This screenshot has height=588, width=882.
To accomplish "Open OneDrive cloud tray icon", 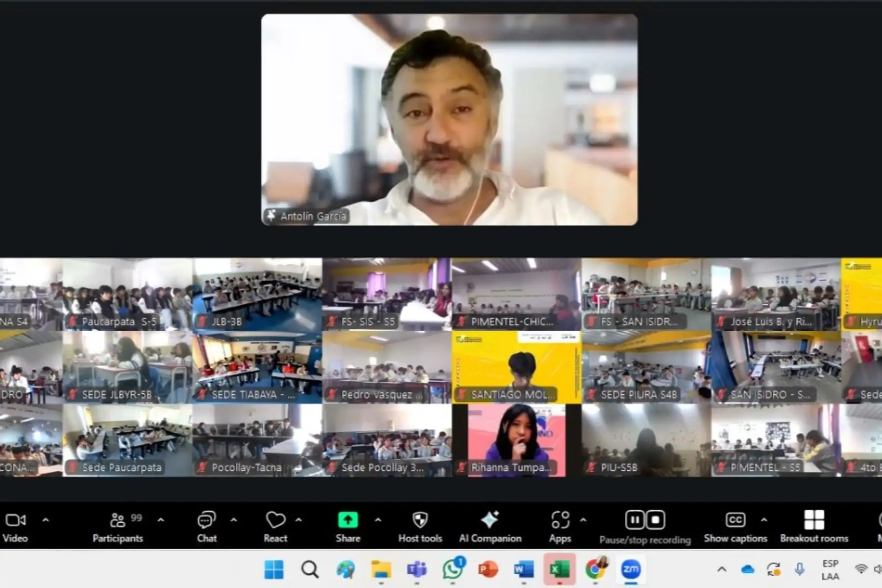I will coord(747,569).
